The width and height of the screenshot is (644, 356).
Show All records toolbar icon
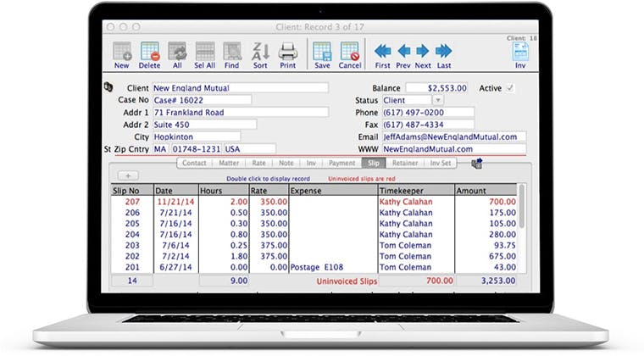177,55
